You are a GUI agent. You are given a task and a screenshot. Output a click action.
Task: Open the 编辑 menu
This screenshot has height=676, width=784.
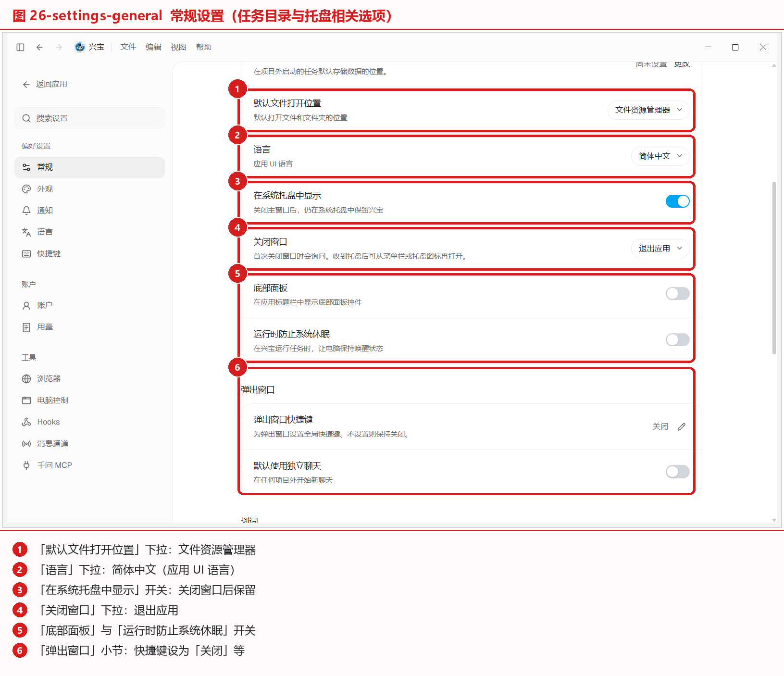click(153, 47)
